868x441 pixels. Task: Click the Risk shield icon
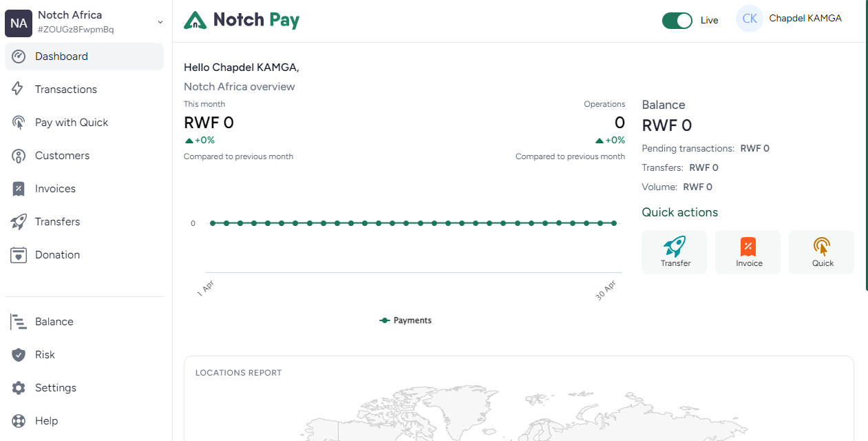pyautogui.click(x=19, y=355)
